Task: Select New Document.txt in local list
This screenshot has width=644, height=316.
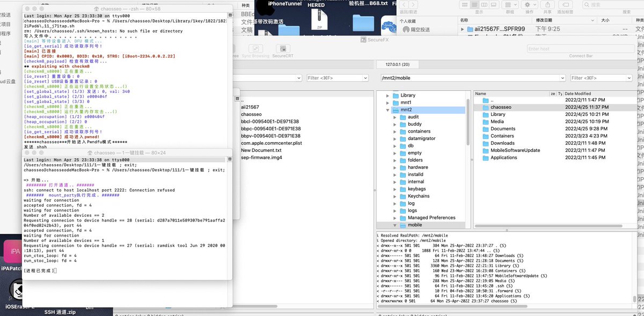Action: click(x=262, y=150)
